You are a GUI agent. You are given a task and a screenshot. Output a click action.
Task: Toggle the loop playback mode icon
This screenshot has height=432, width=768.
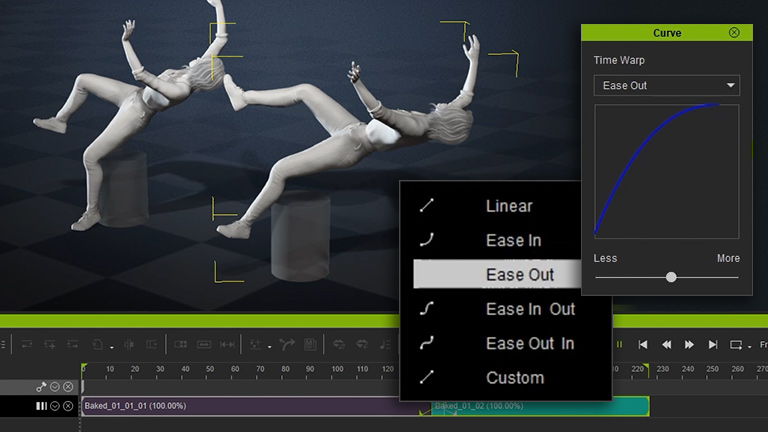coord(736,345)
